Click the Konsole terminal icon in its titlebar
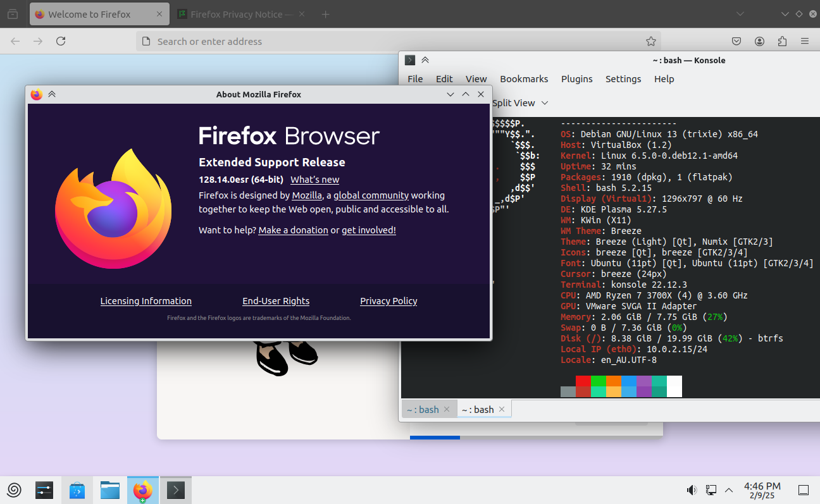 coord(410,60)
